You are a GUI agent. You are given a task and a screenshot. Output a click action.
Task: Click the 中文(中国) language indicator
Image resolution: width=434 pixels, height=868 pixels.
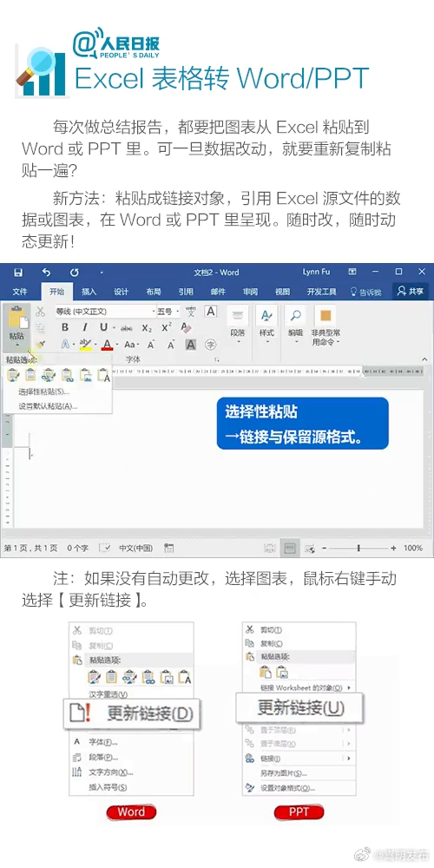(135, 548)
